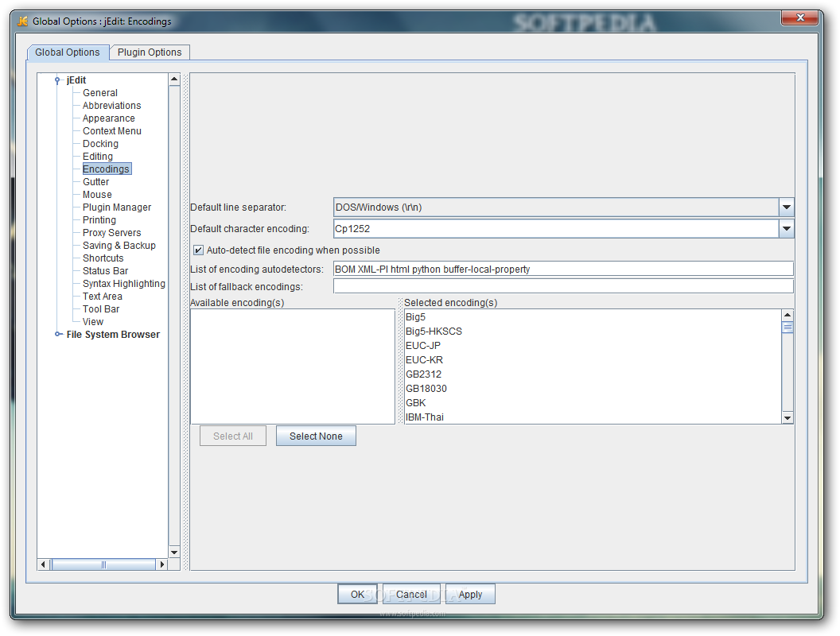Close the Global Options dialog
840x636 pixels.
(x=799, y=17)
